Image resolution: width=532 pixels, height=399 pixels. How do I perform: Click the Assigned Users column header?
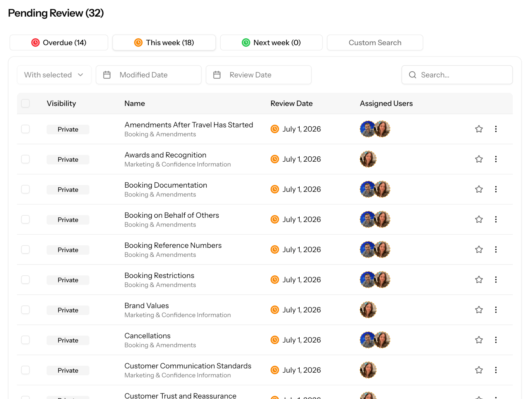pos(386,103)
